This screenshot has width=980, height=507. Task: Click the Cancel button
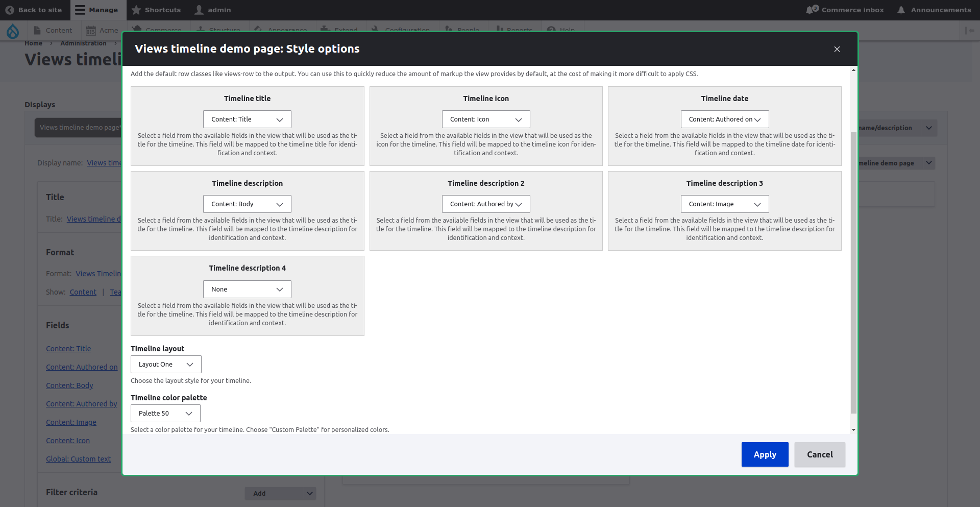[820, 454]
